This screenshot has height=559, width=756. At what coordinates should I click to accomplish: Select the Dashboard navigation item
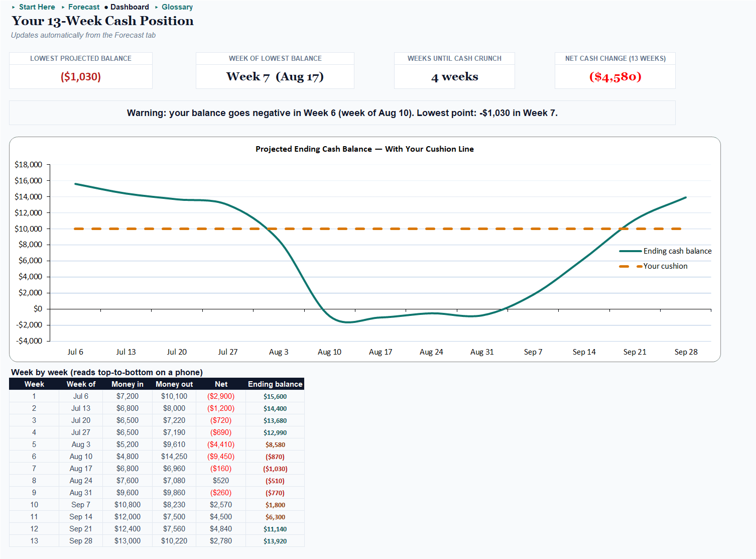click(130, 7)
